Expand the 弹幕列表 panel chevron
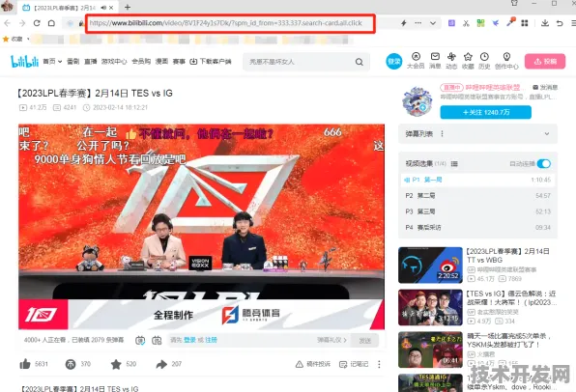576x392 pixels. (x=547, y=134)
